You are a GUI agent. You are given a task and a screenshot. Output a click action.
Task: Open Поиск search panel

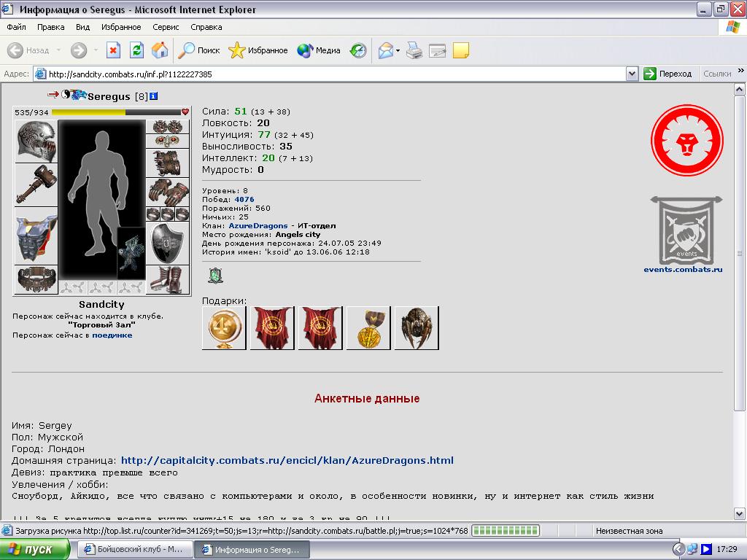point(198,50)
